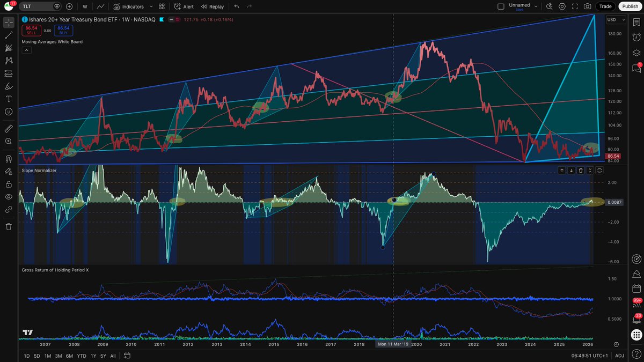Move the Slope Normalizer pane up

561,171
